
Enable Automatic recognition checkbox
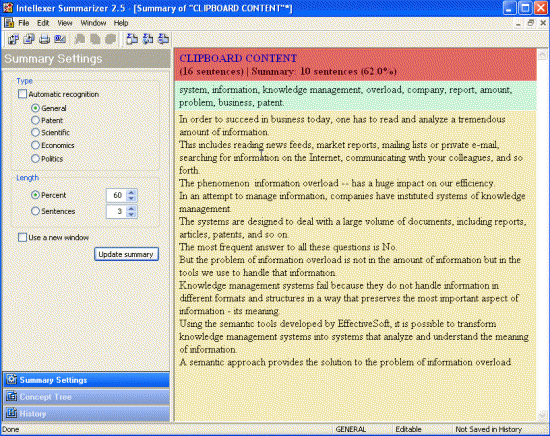point(22,94)
